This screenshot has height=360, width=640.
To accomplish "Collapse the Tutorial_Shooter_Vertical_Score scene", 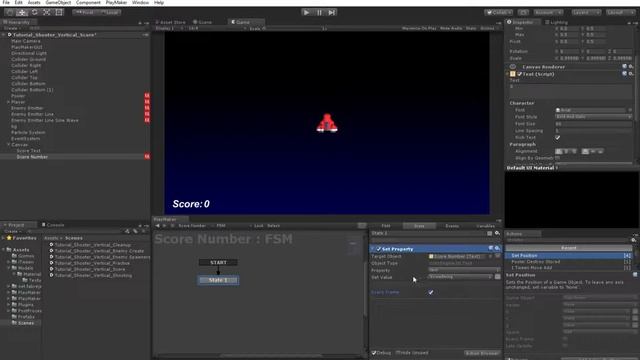I will (x=4, y=35).
